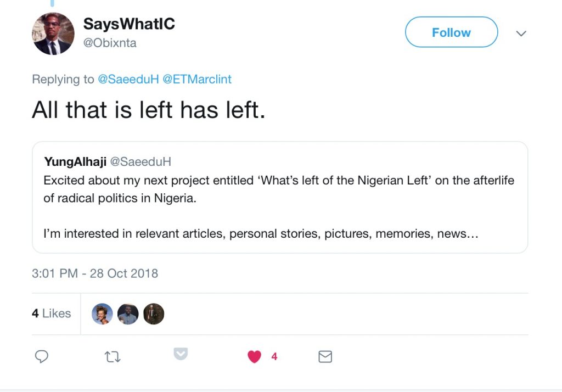Viewport: 562px width, 392px height.
Task: Open the second liker's avatar
Action: coord(128,314)
